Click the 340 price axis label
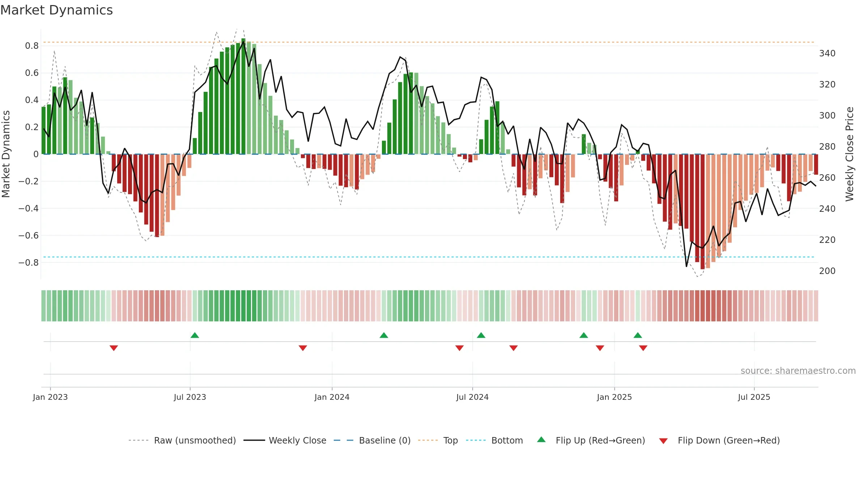Screen dimensions: 868x488 point(827,53)
